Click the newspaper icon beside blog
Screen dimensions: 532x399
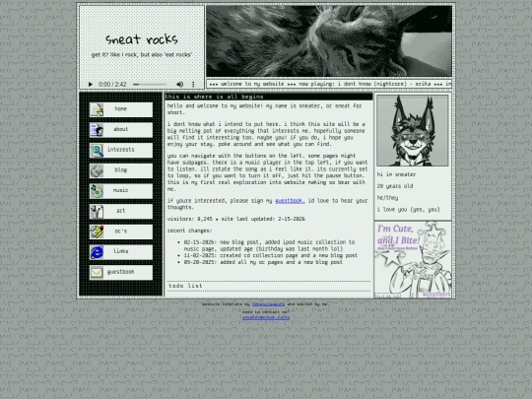[97, 170]
